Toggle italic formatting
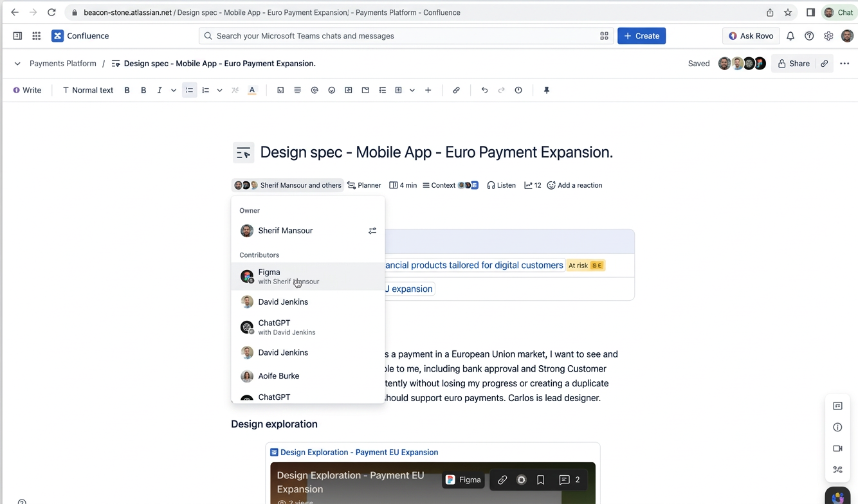 pyautogui.click(x=160, y=91)
